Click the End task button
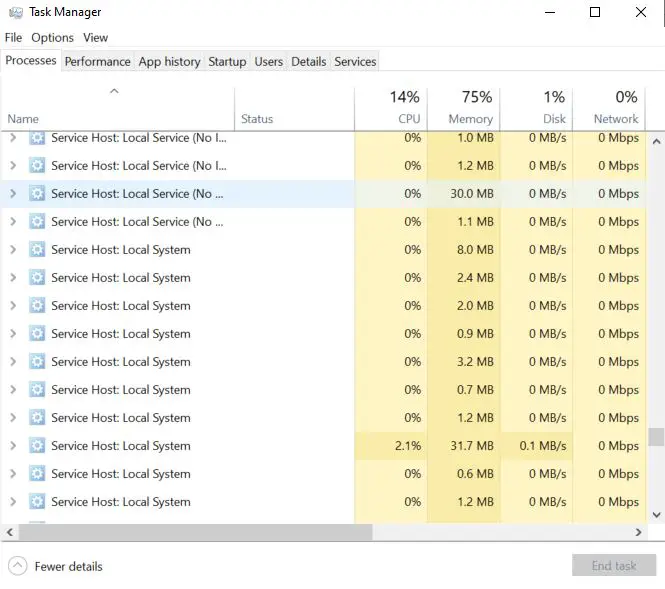Viewport: 665px width, 589px height. pos(614,565)
